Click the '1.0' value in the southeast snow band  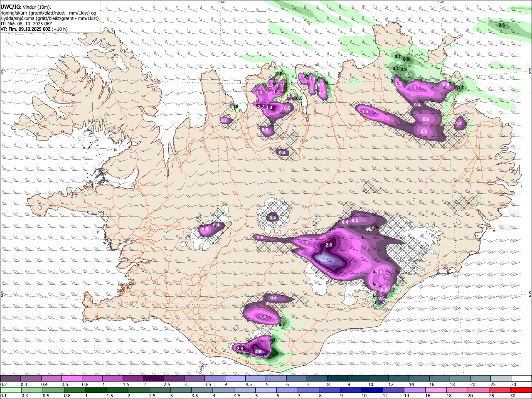coord(379,272)
